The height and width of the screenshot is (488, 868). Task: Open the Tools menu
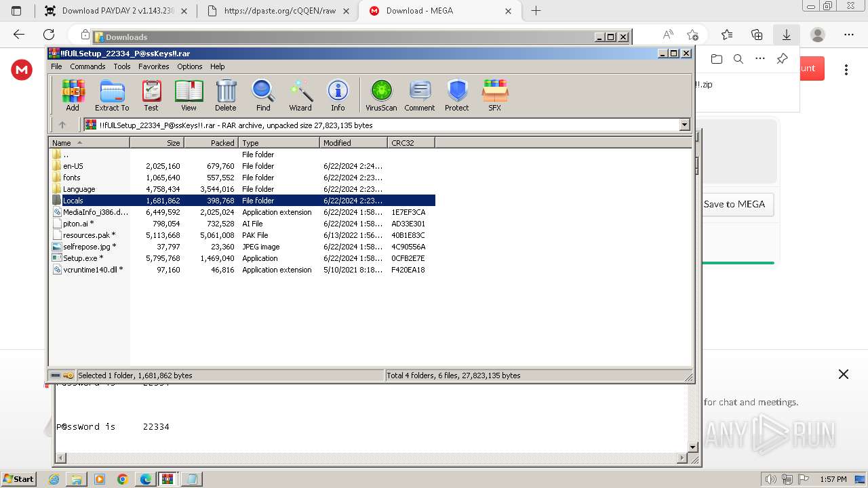click(x=122, y=66)
